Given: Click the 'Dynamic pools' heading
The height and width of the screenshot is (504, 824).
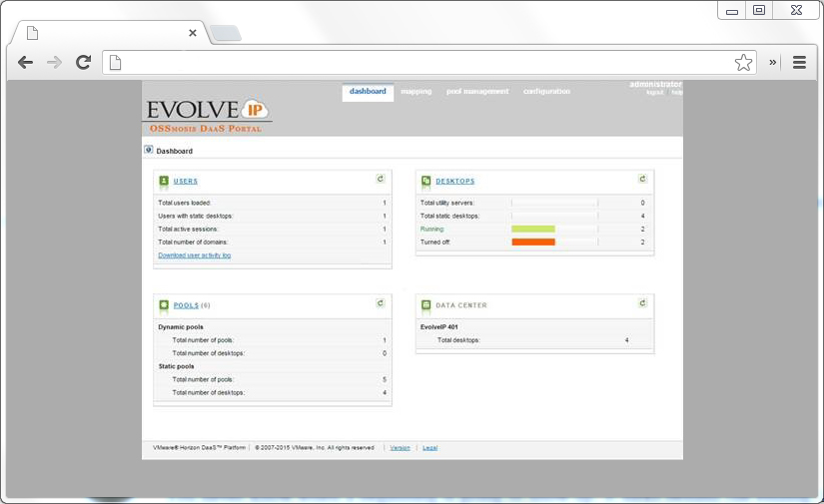Looking at the screenshot, I should (x=181, y=327).
